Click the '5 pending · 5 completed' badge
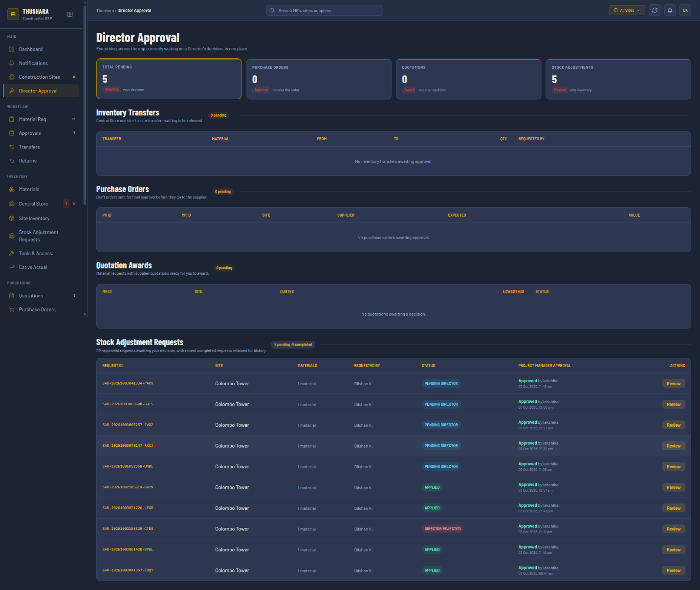The height and width of the screenshot is (590, 700). 293,345
